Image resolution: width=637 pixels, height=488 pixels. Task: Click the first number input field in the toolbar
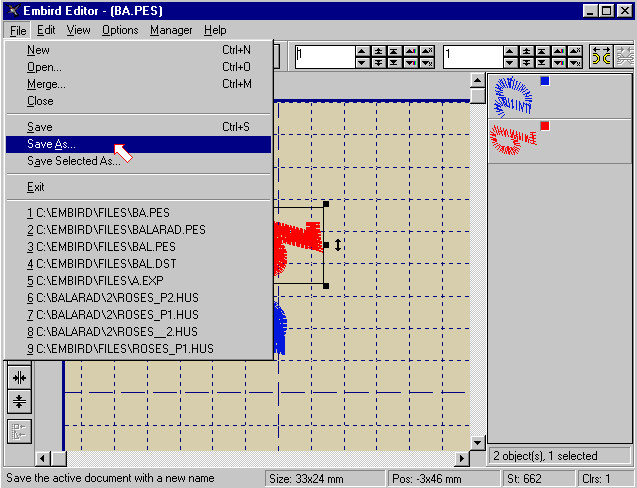point(325,56)
